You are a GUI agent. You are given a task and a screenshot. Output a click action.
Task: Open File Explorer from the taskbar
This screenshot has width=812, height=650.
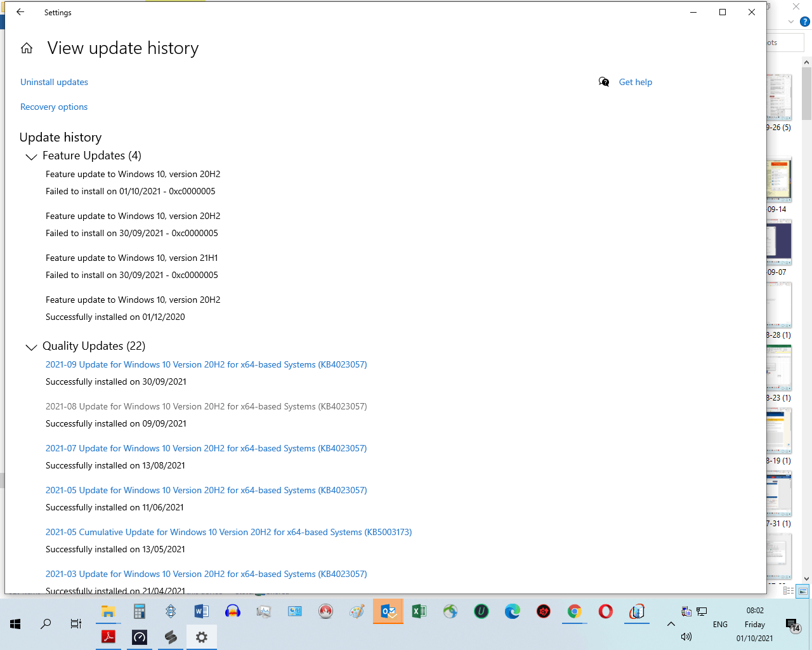(x=108, y=611)
